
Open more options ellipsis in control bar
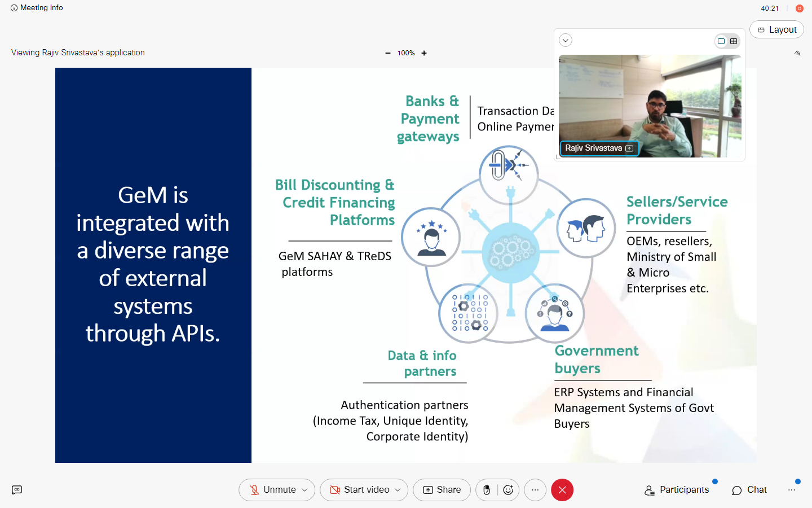(535, 490)
